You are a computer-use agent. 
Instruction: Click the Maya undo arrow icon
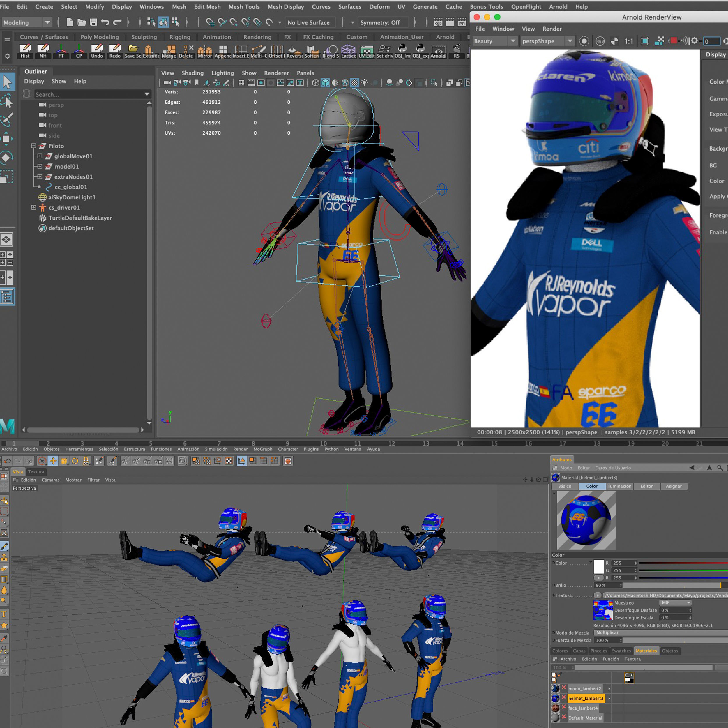105,22
